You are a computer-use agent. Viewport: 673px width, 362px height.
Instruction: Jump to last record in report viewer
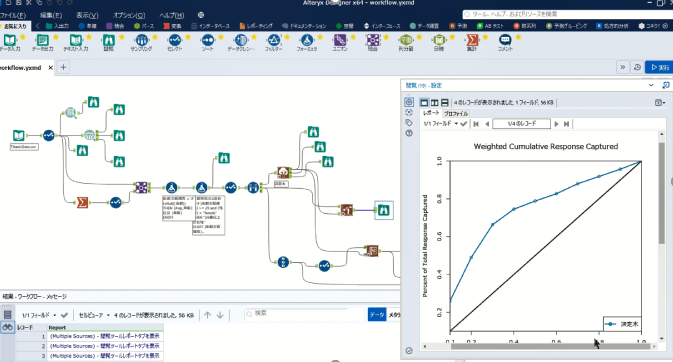click(567, 124)
